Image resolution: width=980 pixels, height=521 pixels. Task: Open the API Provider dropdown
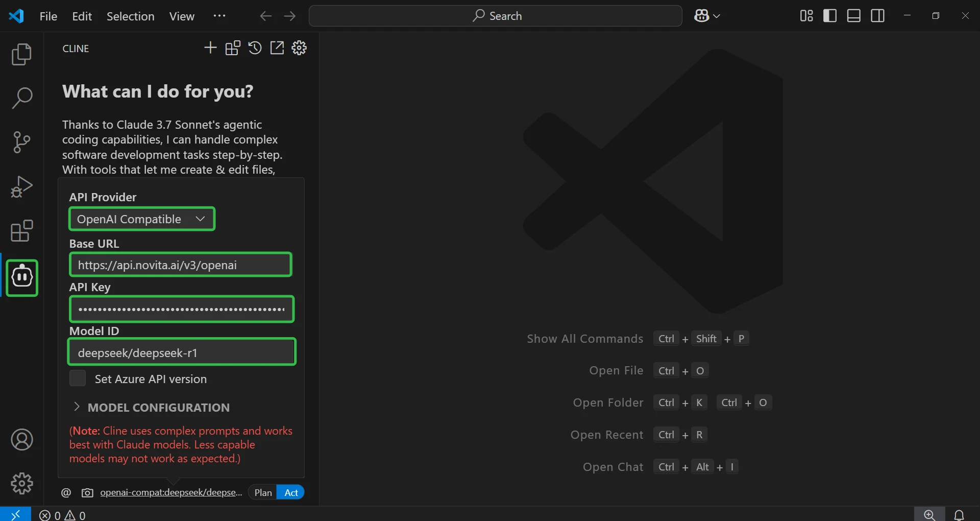coord(142,219)
